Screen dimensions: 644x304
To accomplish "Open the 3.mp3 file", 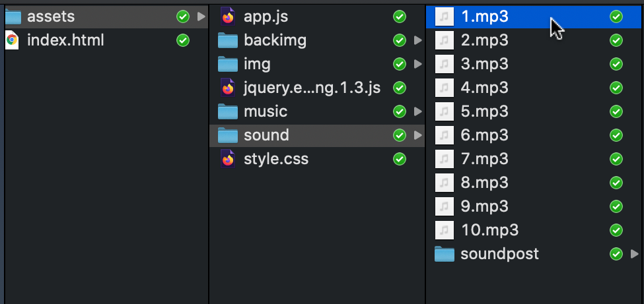I will [x=484, y=64].
